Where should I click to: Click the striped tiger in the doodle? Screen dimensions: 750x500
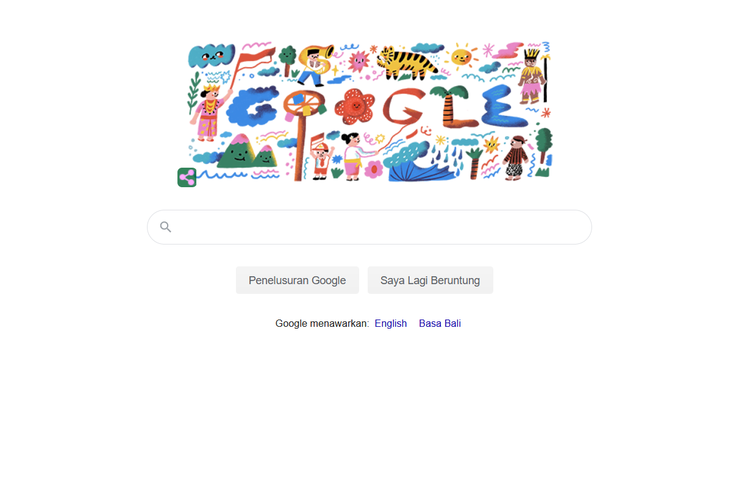coord(407,63)
